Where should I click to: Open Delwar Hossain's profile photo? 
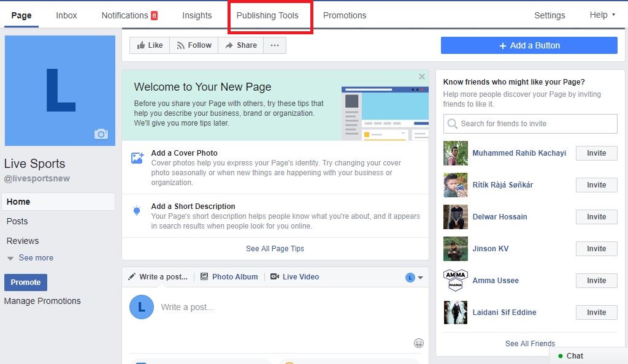(456, 217)
